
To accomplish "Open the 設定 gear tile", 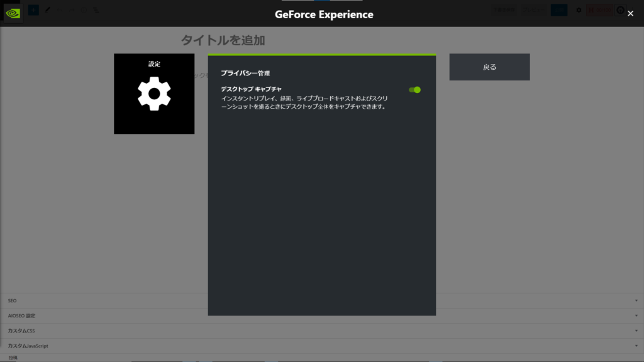I will click(154, 94).
